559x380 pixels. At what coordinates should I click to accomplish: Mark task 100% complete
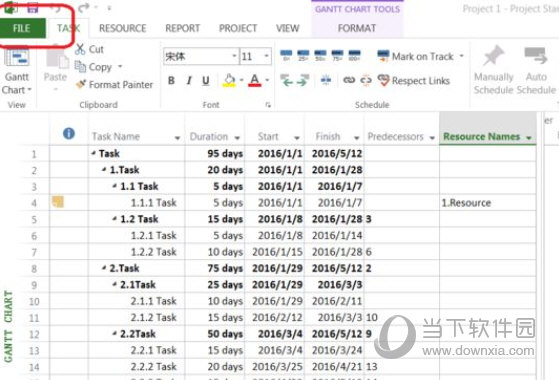tap(354, 56)
